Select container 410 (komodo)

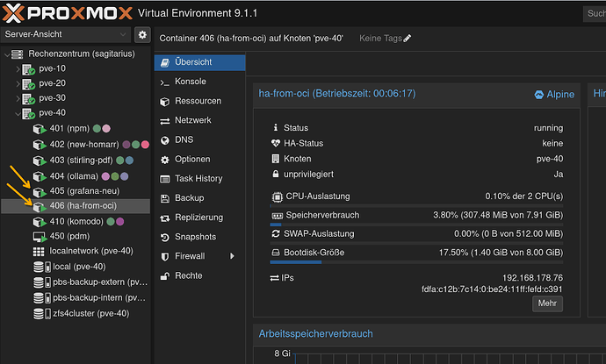(76, 222)
